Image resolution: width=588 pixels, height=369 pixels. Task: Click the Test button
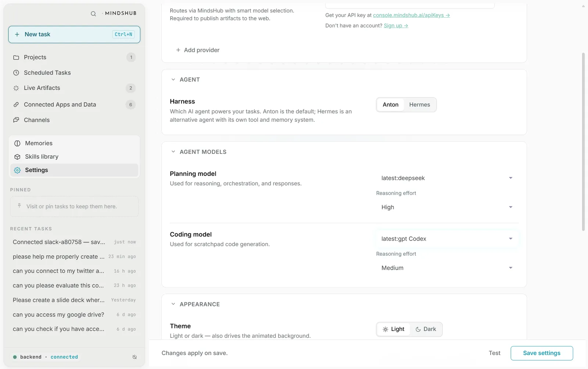[494, 353]
